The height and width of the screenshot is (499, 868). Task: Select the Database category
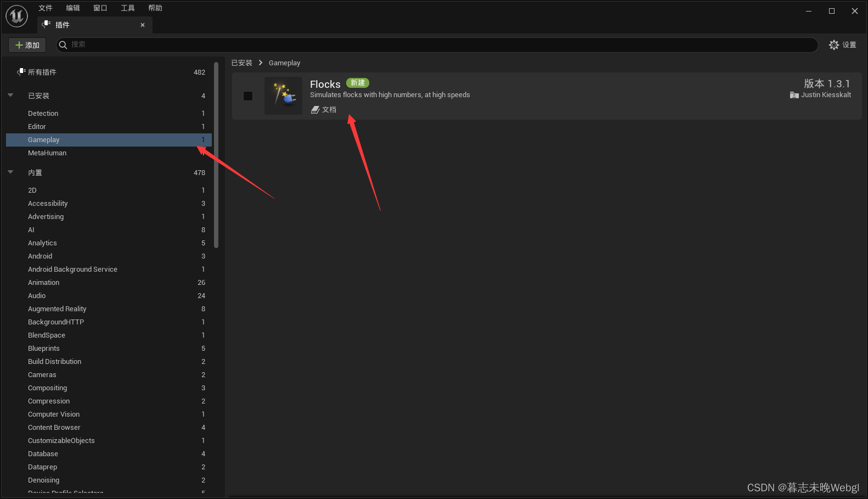109,453
